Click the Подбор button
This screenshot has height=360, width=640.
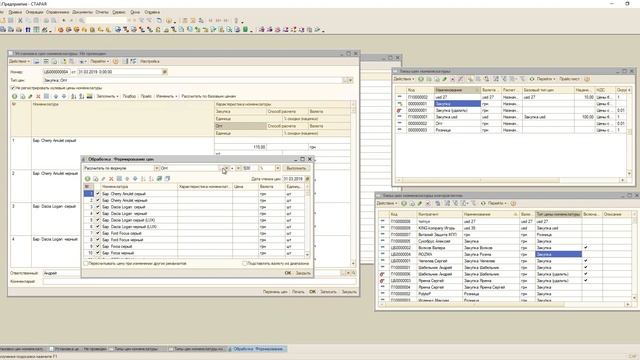tap(129, 96)
